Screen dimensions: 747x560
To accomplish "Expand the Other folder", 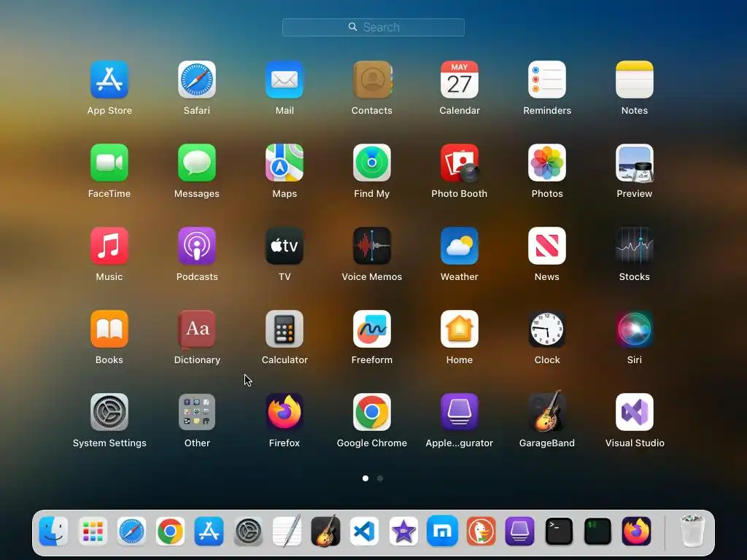I will 197,412.
